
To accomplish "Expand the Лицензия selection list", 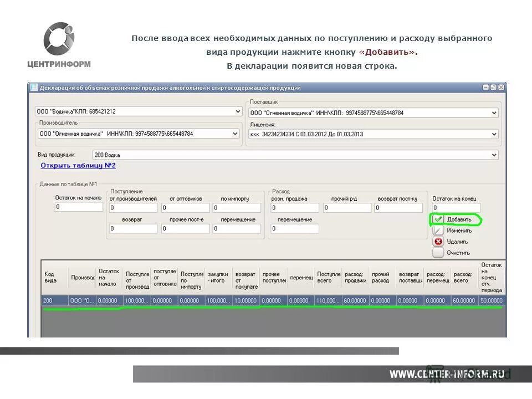I will coord(495,134).
